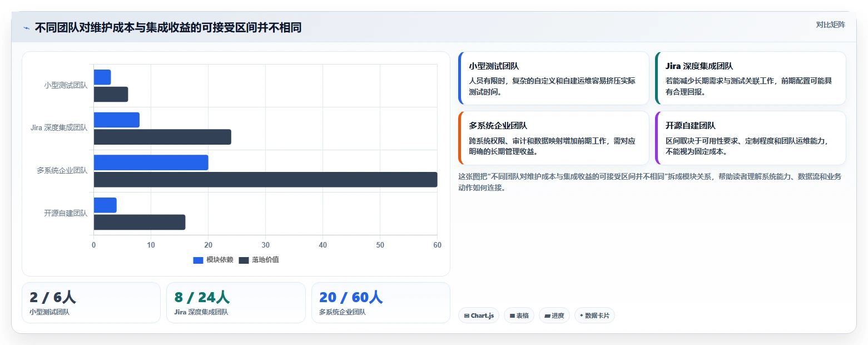Viewport: 868px width, 345px height.
Task: Click the 表格 tag chip
Action: (x=519, y=316)
